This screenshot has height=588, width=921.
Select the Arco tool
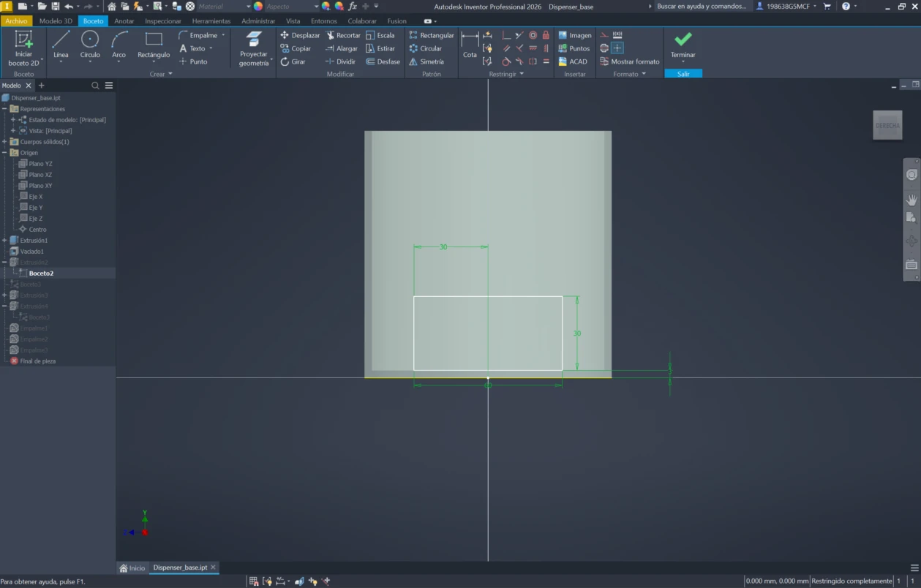coord(119,45)
